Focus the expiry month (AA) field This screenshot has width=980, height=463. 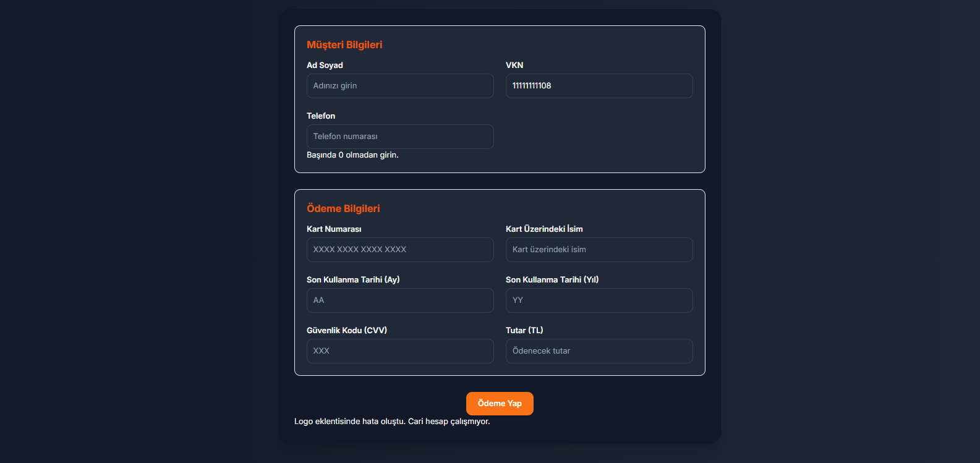pos(400,300)
